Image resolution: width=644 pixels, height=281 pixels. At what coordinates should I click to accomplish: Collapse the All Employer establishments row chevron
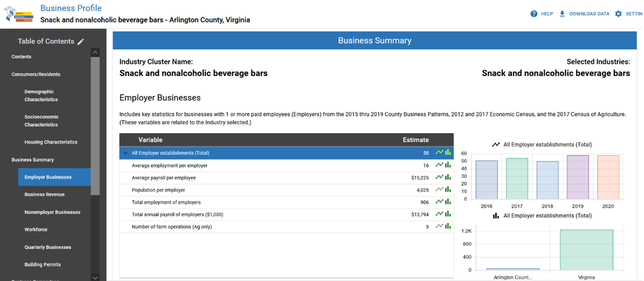[126, 153]
